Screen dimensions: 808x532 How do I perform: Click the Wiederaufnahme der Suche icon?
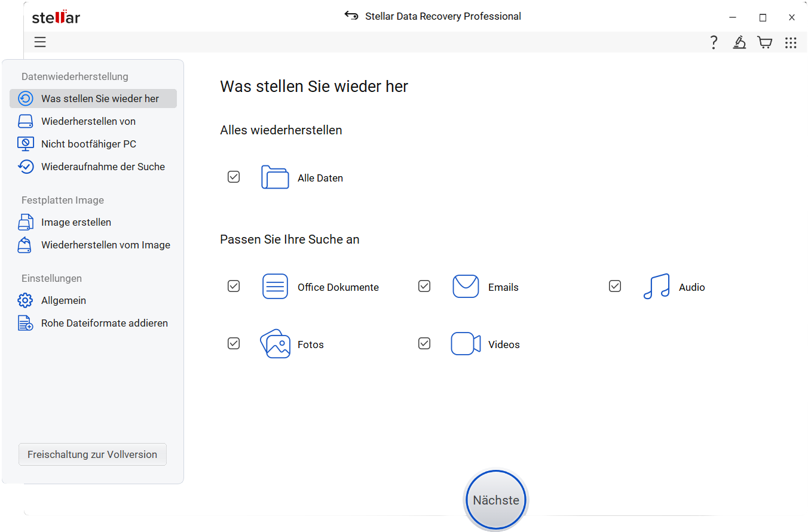(x=25, y=167)
